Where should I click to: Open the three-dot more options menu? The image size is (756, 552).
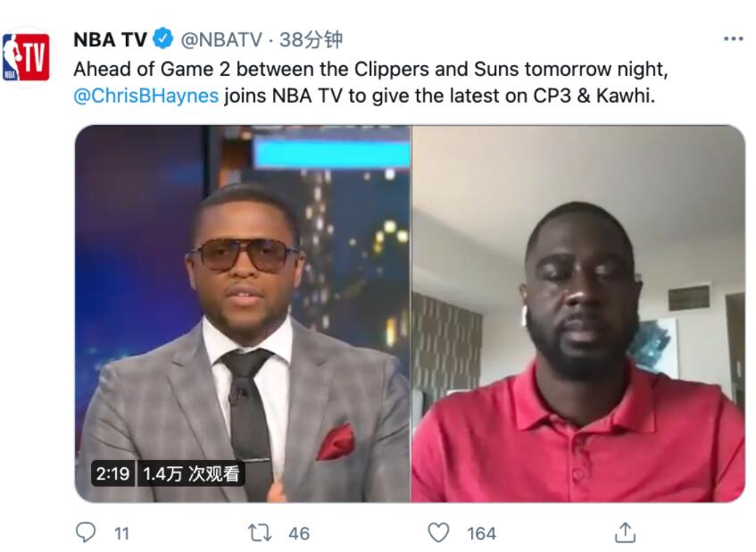(734, 39)
